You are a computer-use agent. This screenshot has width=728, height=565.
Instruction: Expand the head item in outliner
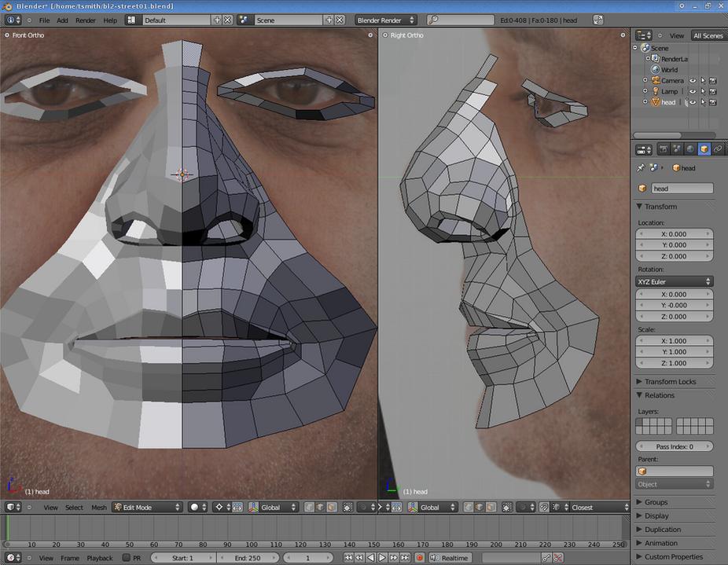click(645, 101)
